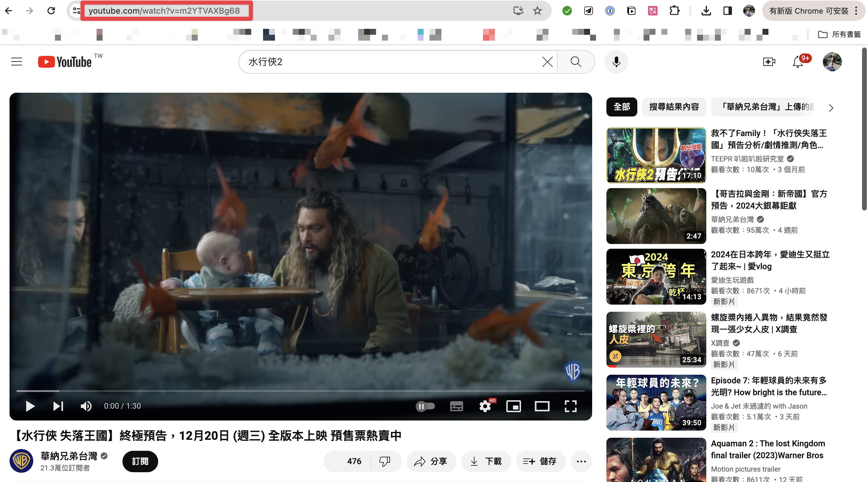This screenshot has width=868, height=482.
Task: Dislike the video with thumbs-down
Action: [384, 461]
